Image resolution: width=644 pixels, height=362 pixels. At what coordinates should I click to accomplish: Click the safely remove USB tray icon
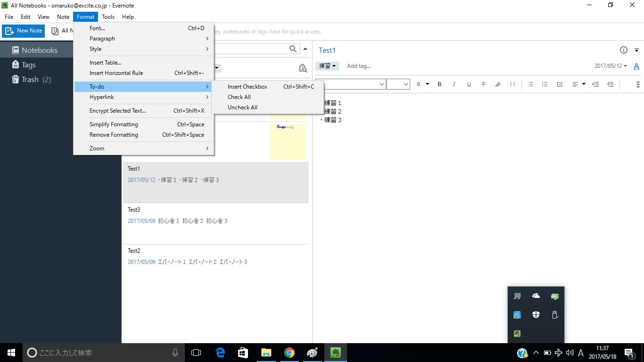(x=555, y=315)
